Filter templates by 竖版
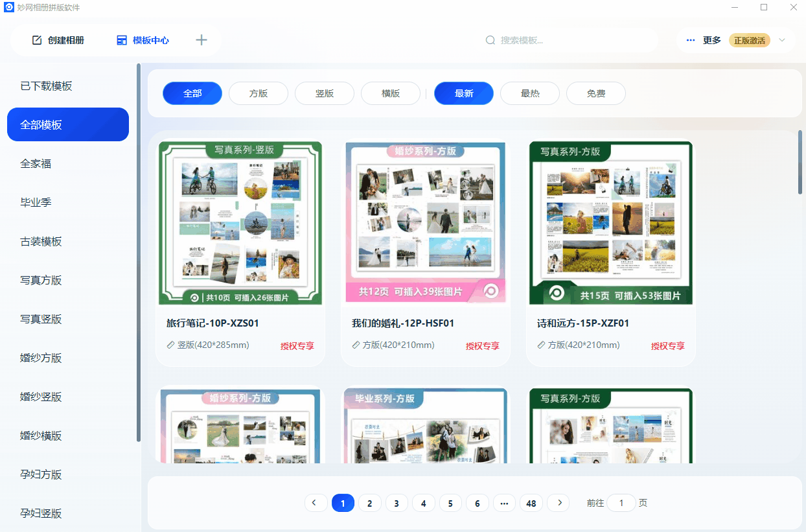 [x=325, y=93]
